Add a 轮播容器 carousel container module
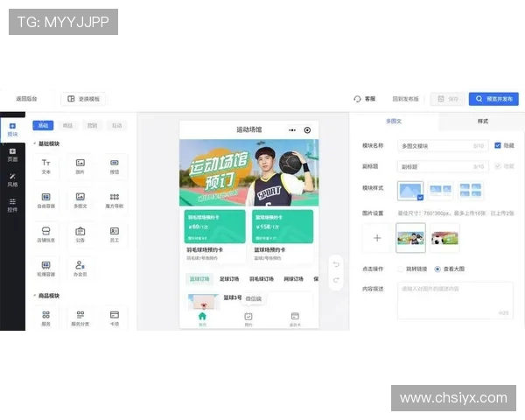 click(x=45, y=269)
